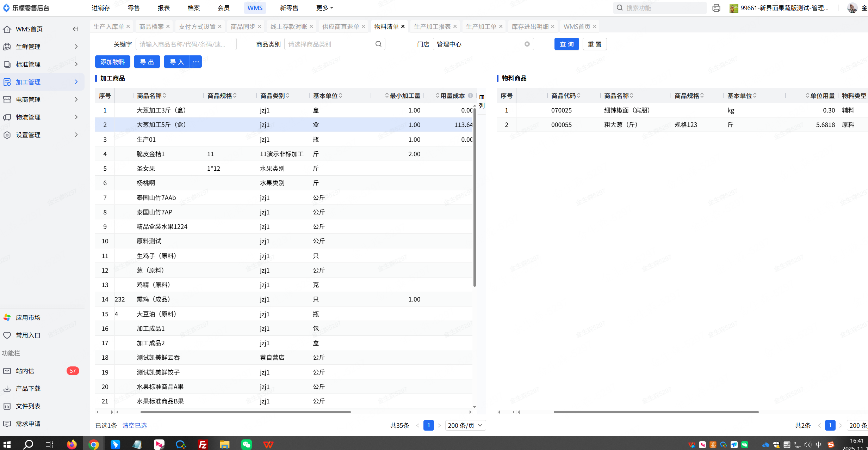This screenshot has width=868, height=450.
Task: Open 站内信 messages in sidebar
Action: coord(25,371)
